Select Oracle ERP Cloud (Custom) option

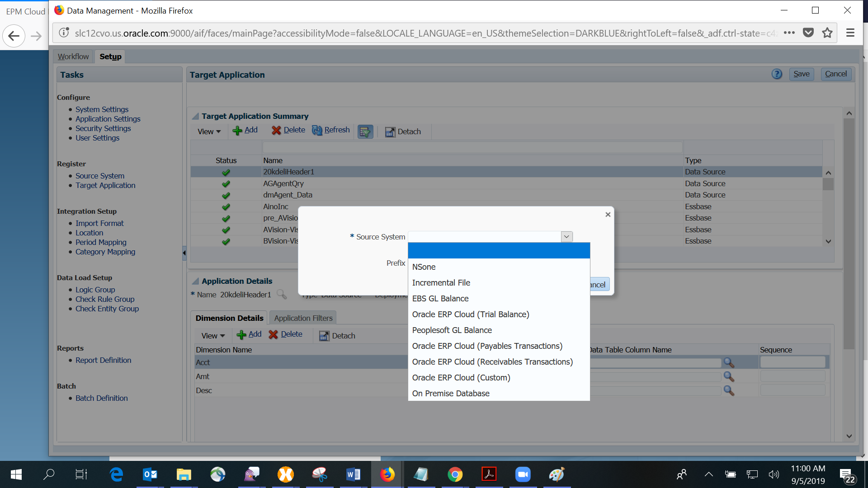pos(461,378)
